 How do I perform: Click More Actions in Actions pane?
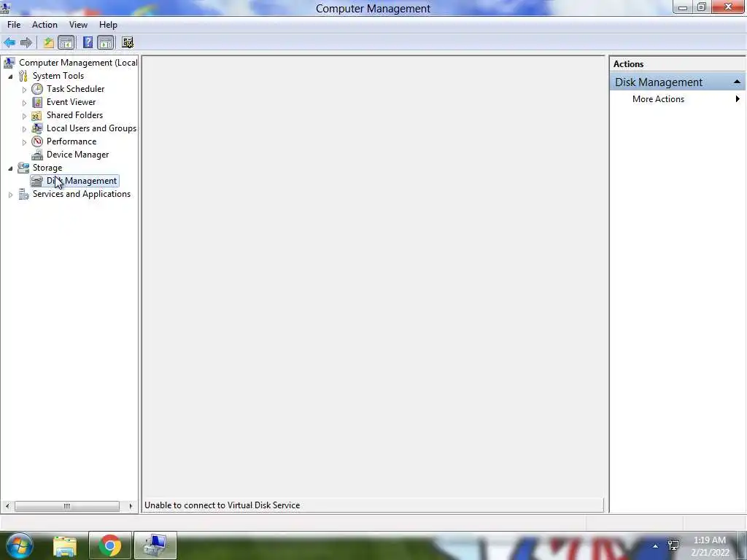[x=658, y=99]
